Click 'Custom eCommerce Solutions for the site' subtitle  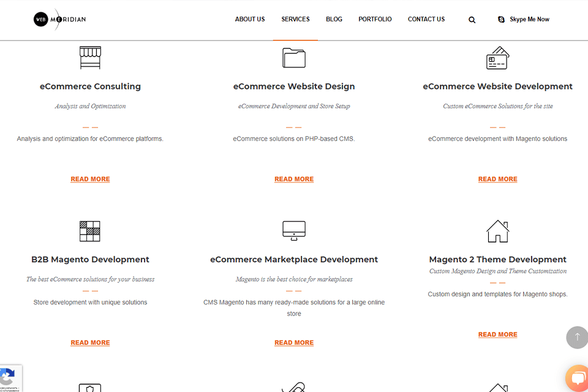pyautogui.click(x=497, y=106)
